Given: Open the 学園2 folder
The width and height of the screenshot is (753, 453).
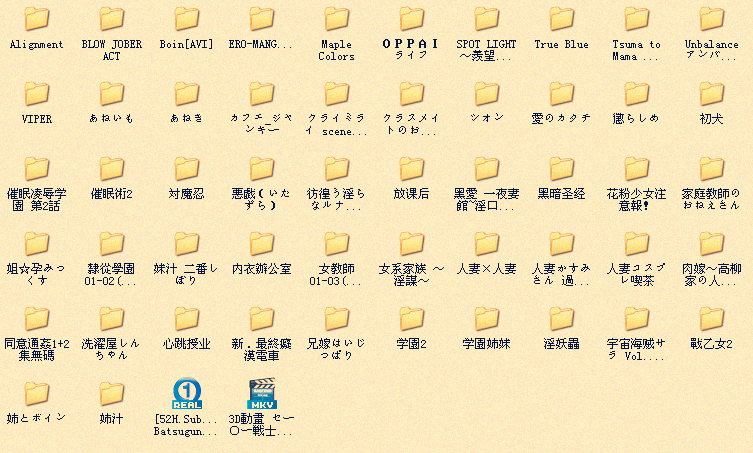Looking at the screenshot, I should point(412,319).
